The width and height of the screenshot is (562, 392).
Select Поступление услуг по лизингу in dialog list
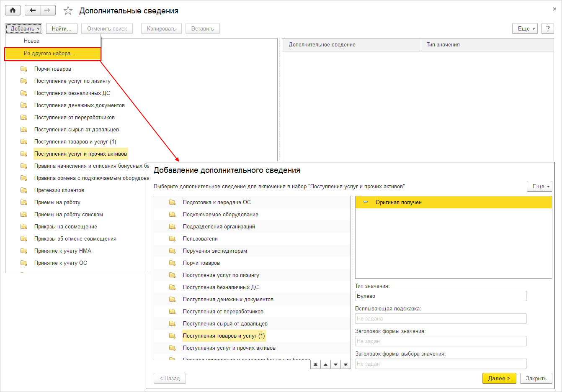point(221,275)
